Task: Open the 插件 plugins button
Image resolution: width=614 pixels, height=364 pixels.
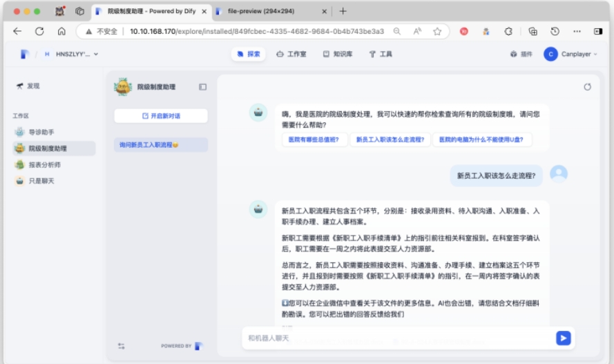Action: pos(521,54)
